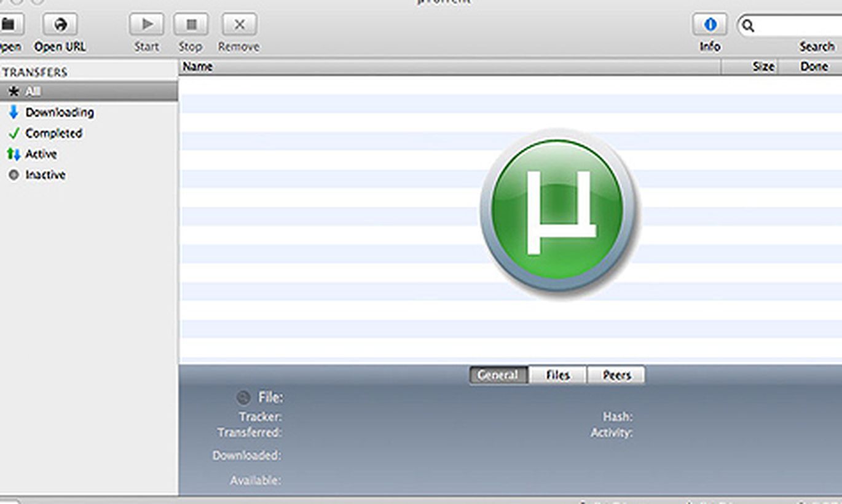Click the Open URL globe icon
This screenshot has width=842, height=504.
pyautogui.click(x=60, y=25)
